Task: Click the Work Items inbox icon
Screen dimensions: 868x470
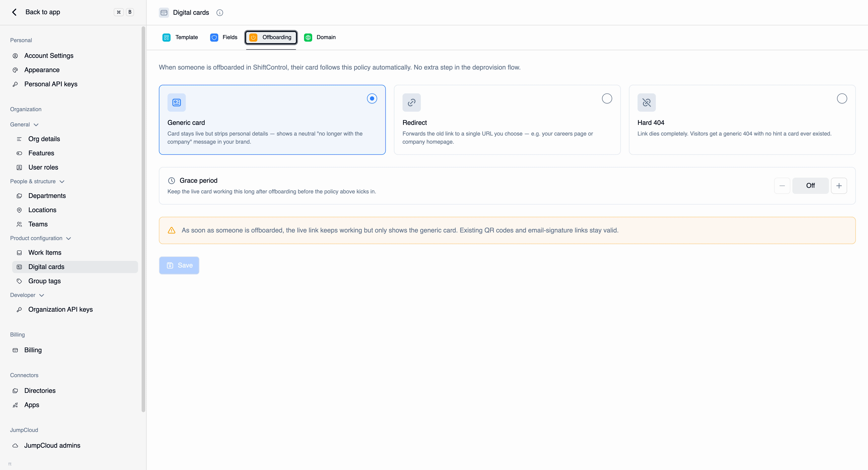Action: (19, 253)
